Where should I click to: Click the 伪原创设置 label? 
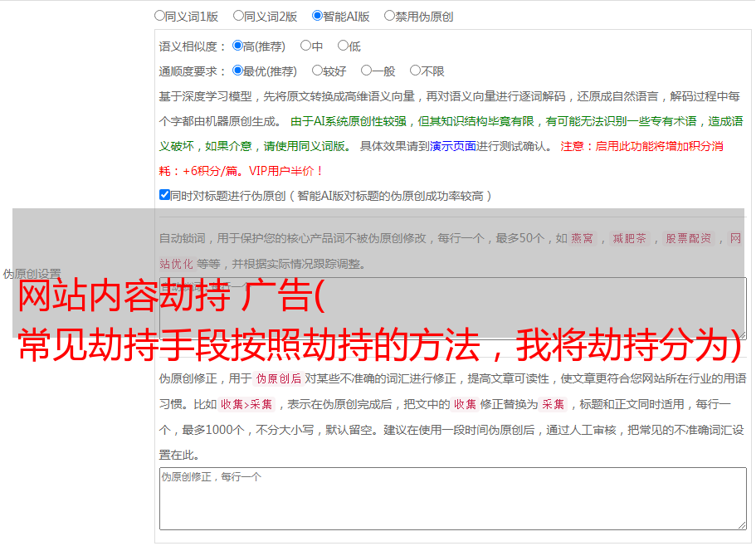pos(32,274)
